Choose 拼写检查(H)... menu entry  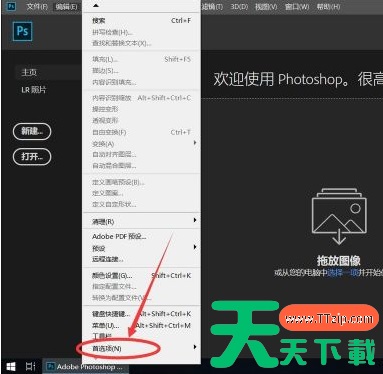tap(141, 32)
